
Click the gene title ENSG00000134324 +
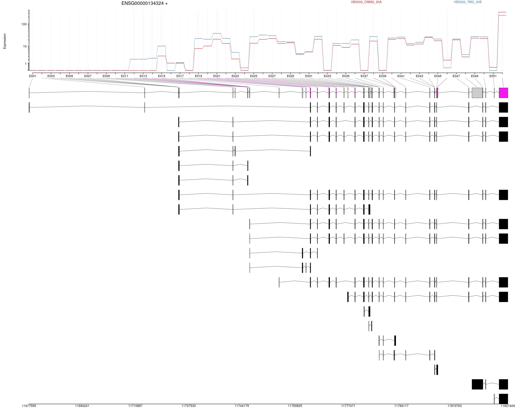(145, 3)
